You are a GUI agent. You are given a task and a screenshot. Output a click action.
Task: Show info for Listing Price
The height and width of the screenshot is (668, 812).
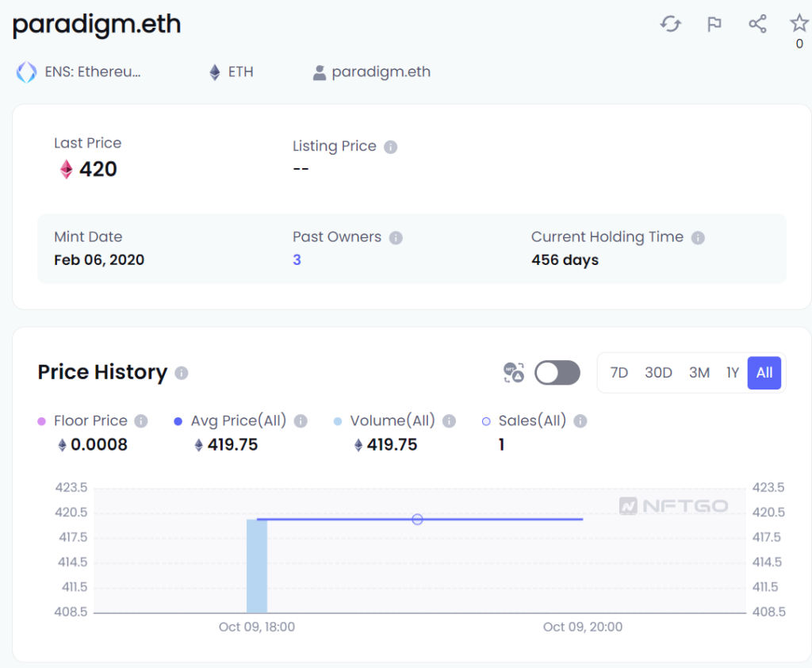(390, 148)
